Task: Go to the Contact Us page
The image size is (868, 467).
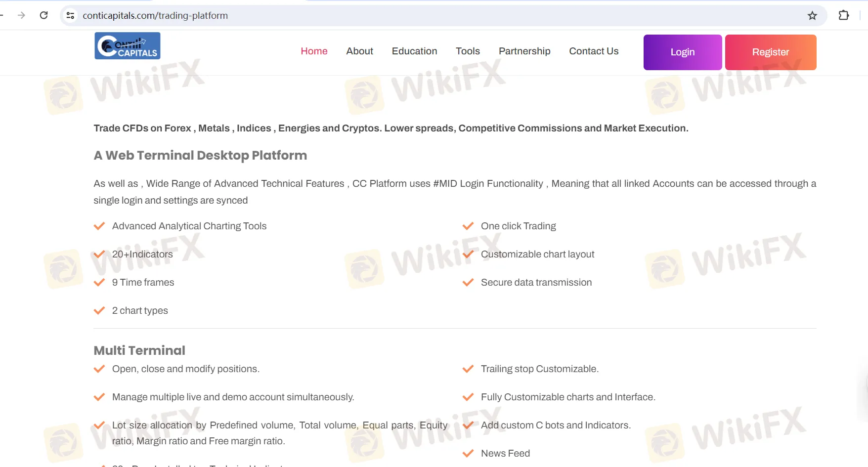Action: 594,51
